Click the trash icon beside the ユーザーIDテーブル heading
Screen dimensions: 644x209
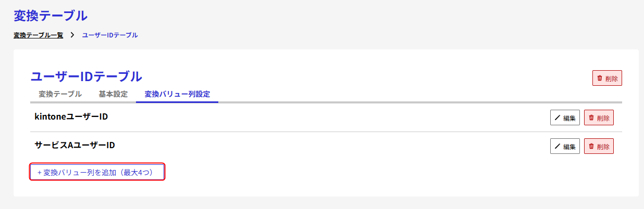[600, 78]
